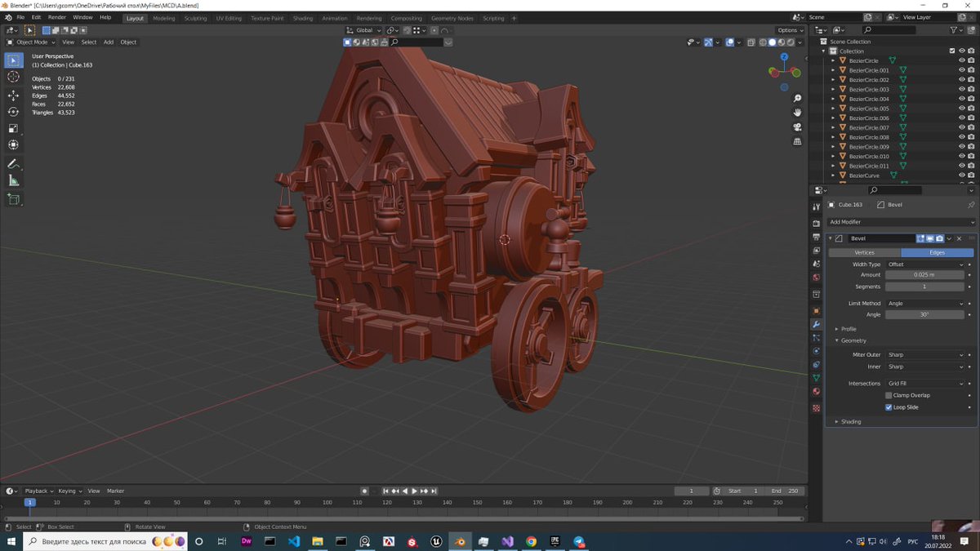This screenshot has width=980, height=551.
Task: Select the Transform tool in viewport toolbar
Action: [x=14, y=145]
